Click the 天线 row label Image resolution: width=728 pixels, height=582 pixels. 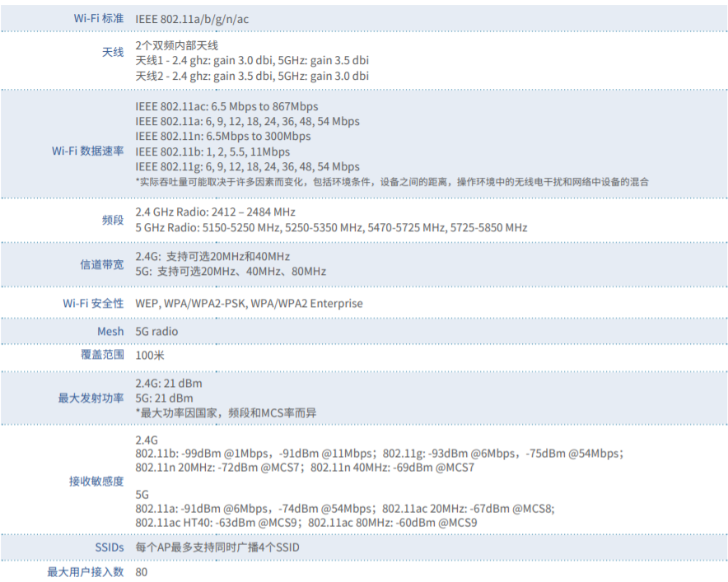[113, 53]
